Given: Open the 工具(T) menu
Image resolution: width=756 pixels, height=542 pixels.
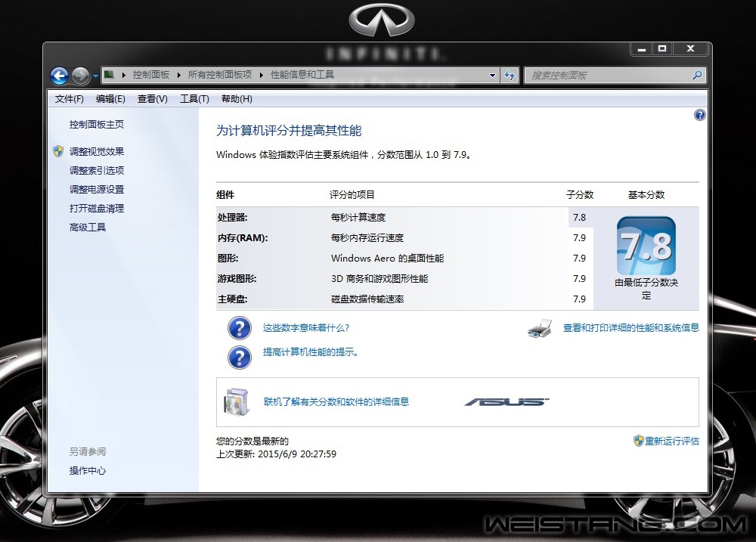Looking at the screenshot, I should pyautogui.click(x=194, y=99).
